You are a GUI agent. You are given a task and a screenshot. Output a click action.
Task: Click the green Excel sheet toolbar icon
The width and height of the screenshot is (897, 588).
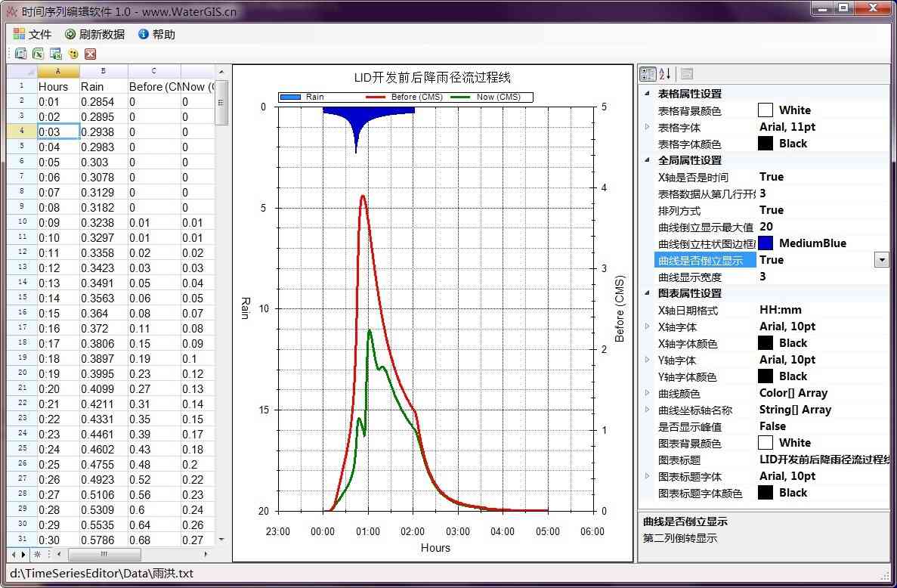pos(38,54)
